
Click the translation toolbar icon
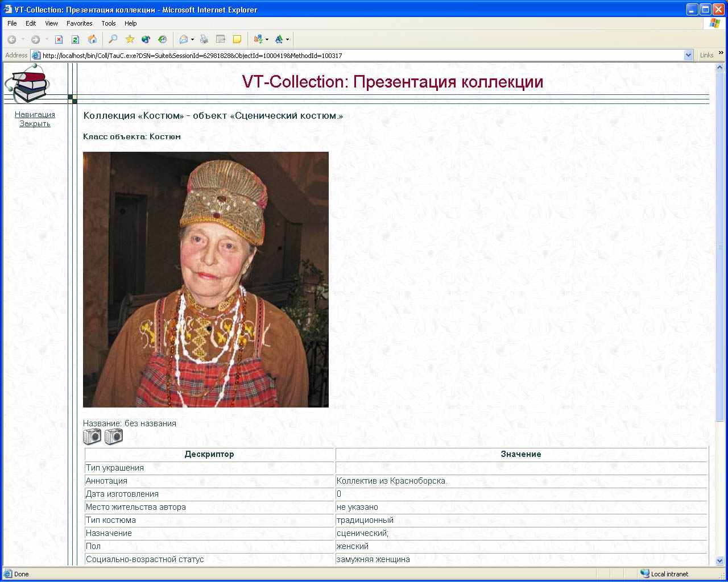pyautogui.click(x=258, y=39)
